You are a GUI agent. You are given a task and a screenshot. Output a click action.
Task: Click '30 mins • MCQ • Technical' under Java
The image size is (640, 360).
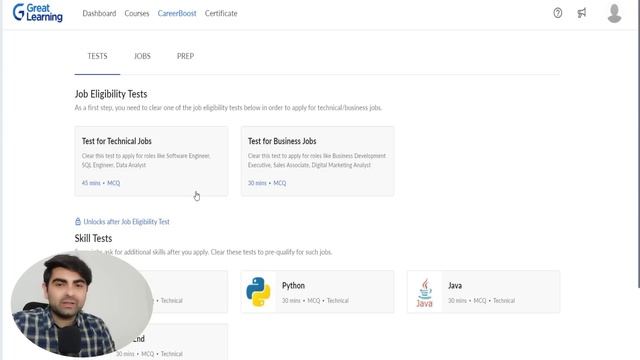[481, 300]
